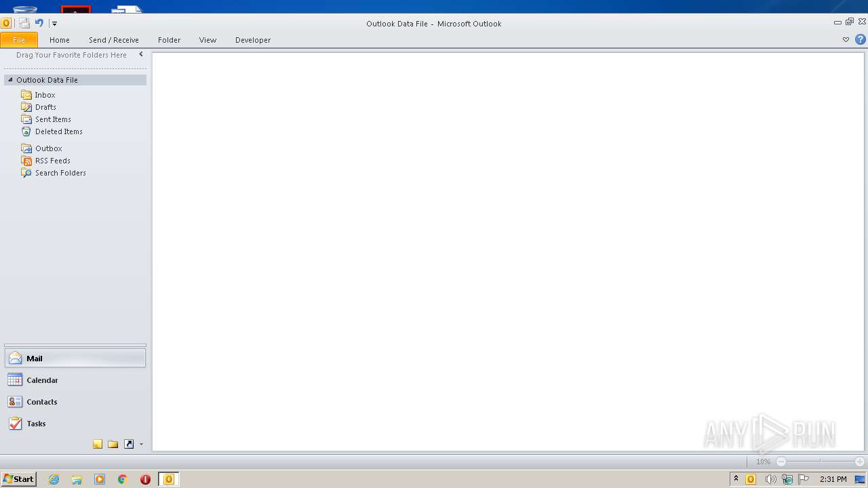Viewport: 868px width, 488px height.
Task: Open the Folder ribbon tab
Action: point(170,40)
